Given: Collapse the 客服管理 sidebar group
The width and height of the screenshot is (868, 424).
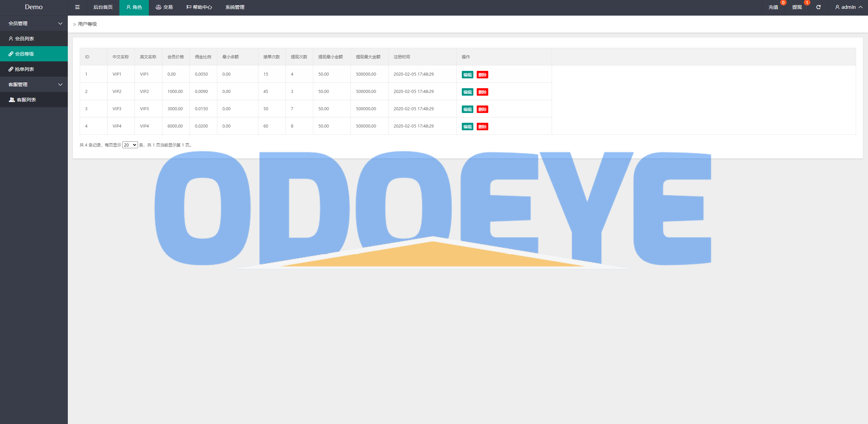Looking at the screenshot, I should 34,84.
